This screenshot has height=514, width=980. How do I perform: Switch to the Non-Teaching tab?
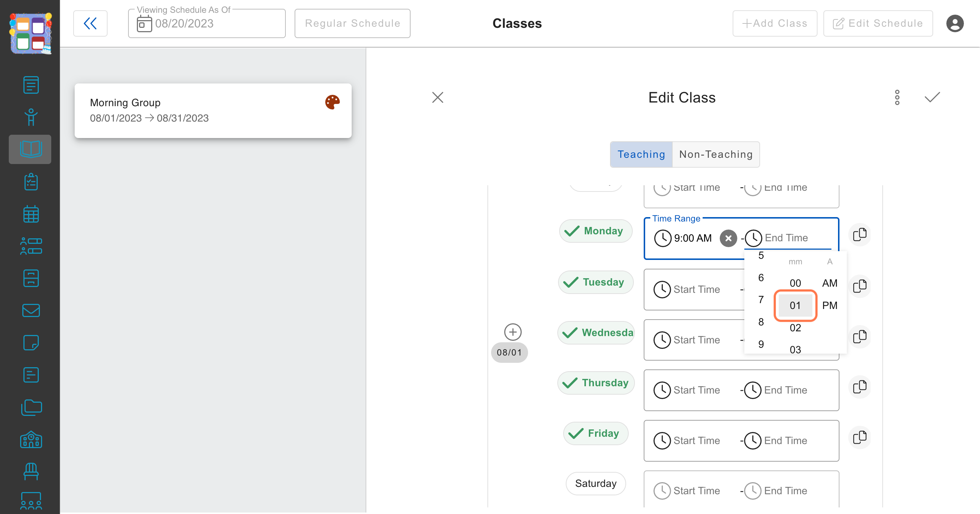pos(715,154)
